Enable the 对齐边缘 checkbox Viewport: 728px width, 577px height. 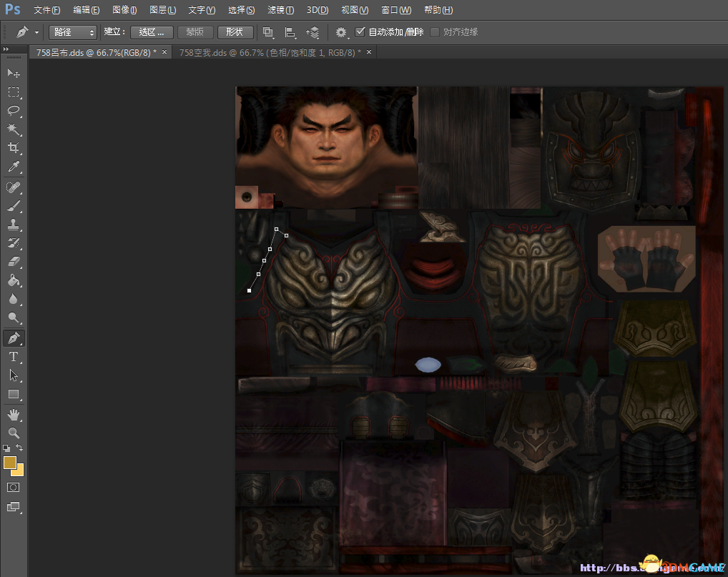[x=435, y=32]
